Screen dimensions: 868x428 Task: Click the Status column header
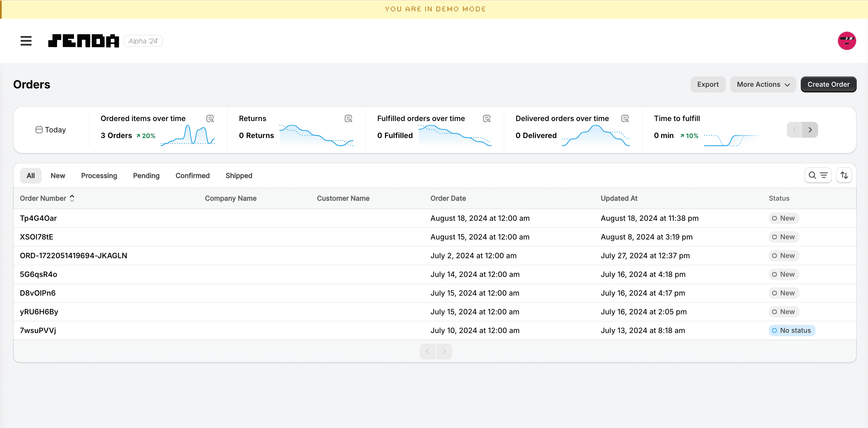(x=779, y=198)
